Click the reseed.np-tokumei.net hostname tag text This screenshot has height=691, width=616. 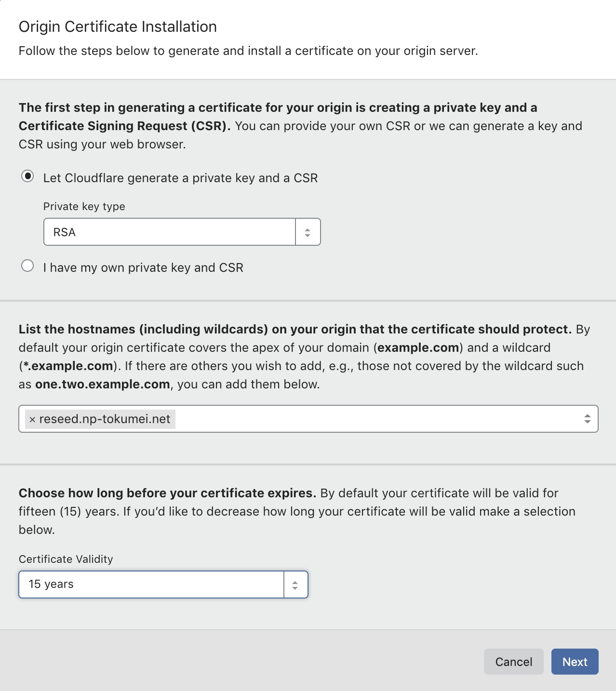(105, 419)
